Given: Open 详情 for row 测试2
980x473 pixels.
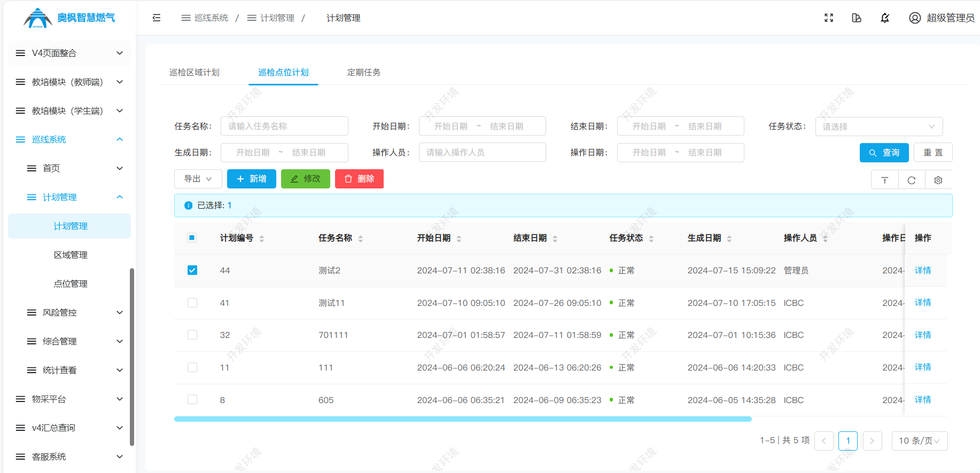Looking at the screenshot, I should coord(923,270).
